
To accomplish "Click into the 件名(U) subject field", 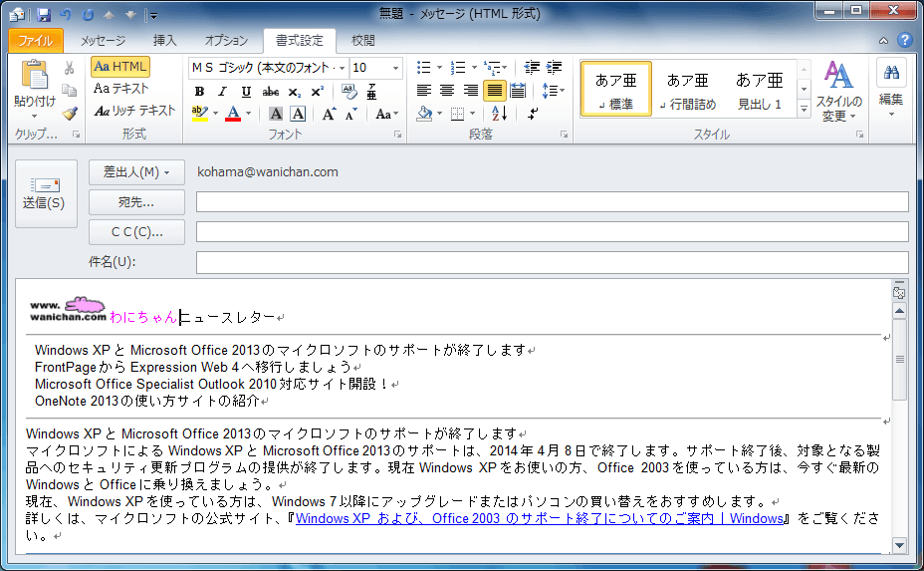I will tap(553, 262).
